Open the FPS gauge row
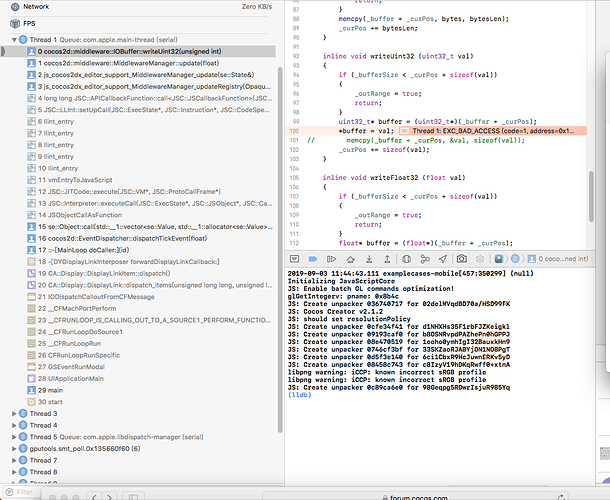Screen dimensions: 610x500 (x=141, y=24)
